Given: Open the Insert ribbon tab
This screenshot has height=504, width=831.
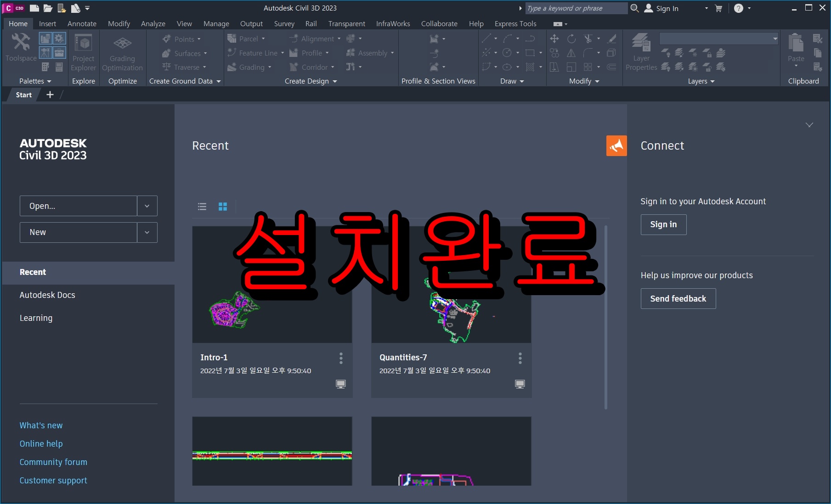Looking at the screenshot, I should [x=47, y=23].
